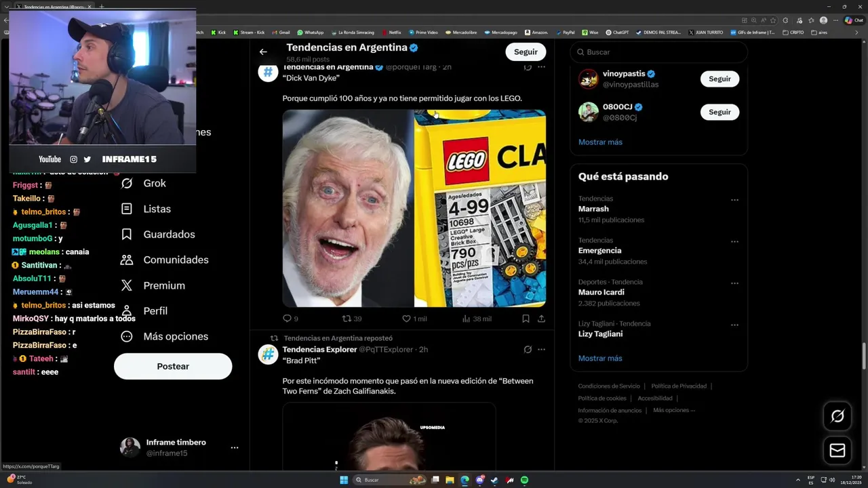The height and width of the screenshot is (488, 868).
Task: Open File Explorer from the taskbar
Action: [x=450, y=480]
